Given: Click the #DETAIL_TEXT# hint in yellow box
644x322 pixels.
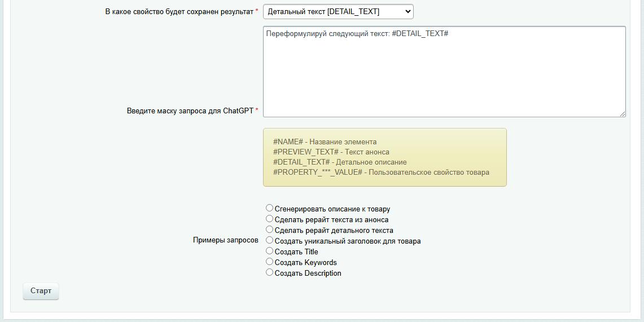Looking at the screenshot, I should [x=339, y=162].
